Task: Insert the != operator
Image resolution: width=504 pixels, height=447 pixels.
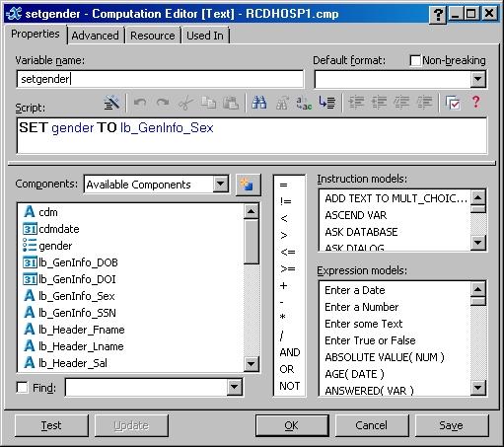Action: [x=285, y=201]
